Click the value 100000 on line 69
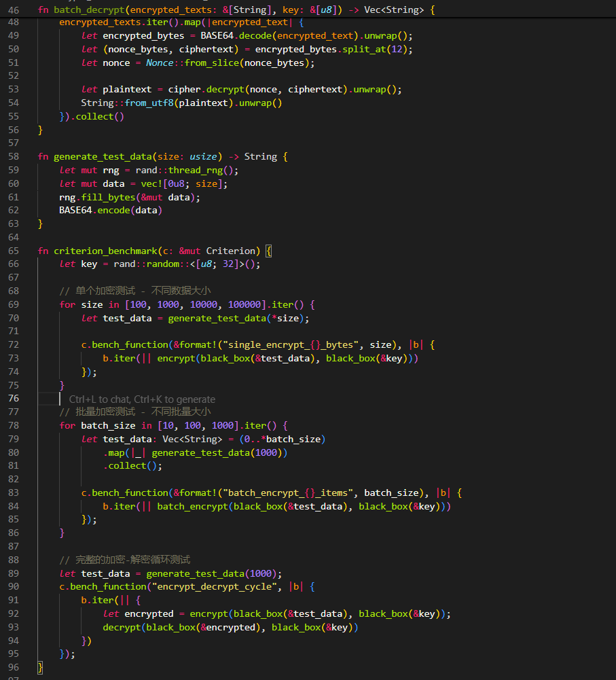The height and width of the screenshot is (680, 616). tap(244, 304)
